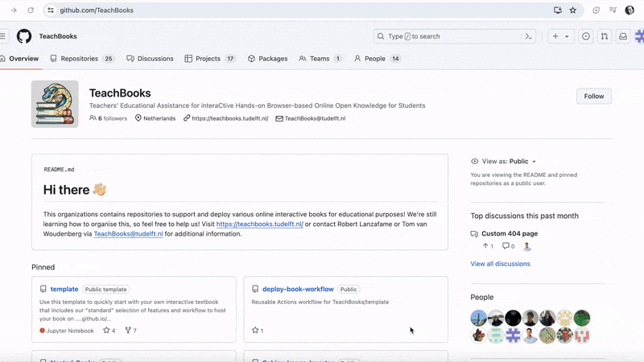
Task: Open the purple hash-pattern People avatar
Action: click(513, 335)
